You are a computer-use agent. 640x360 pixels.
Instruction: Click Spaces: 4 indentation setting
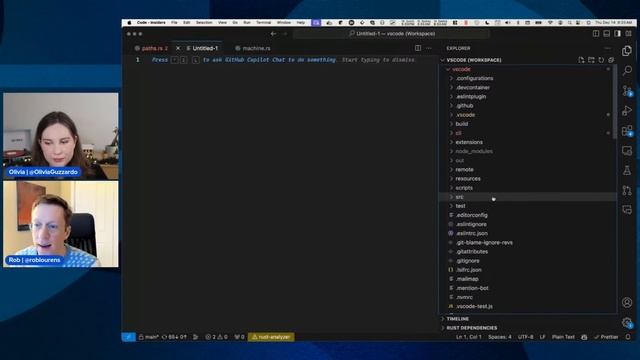pyautogui.click(x=500, y=337)
